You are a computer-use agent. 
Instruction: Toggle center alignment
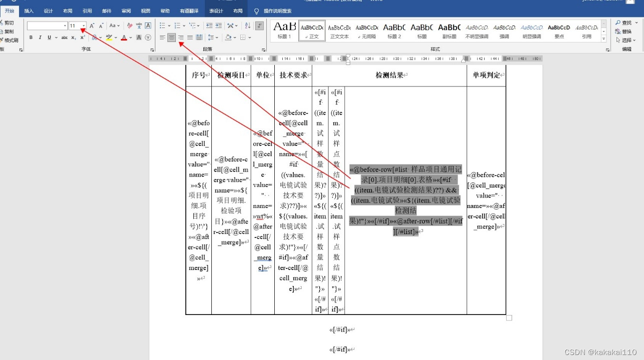pyautogui.click(x=171, y=37)
